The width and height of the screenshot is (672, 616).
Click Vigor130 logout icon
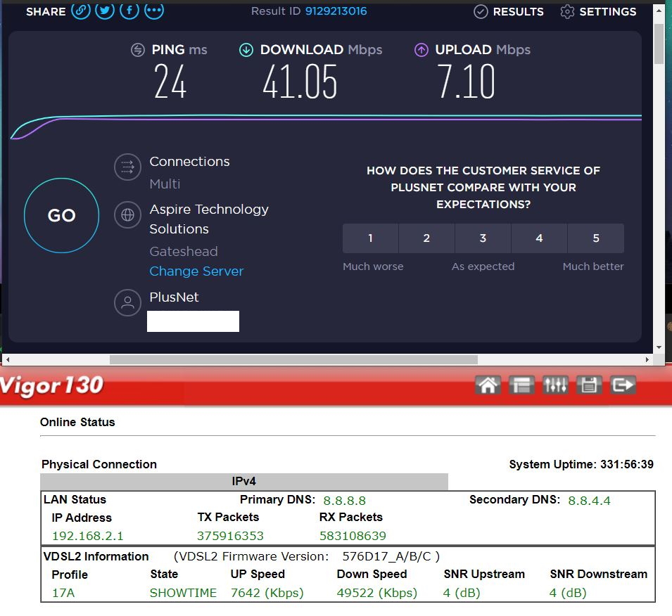click(x=623, y=385)
